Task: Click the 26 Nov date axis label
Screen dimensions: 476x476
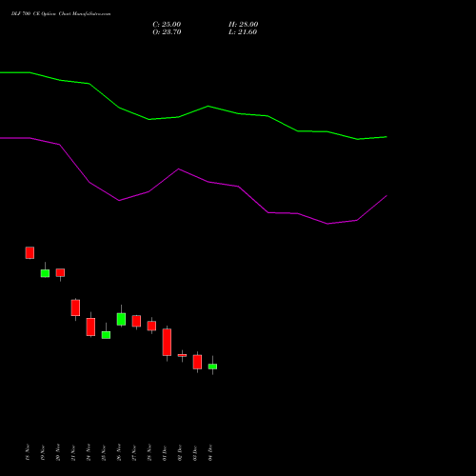Action: [x=119, y=452]
